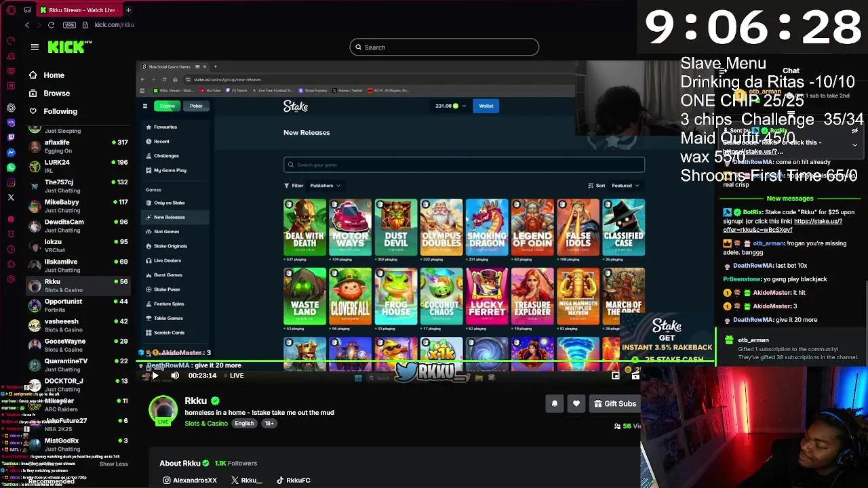The width and height of the screenshot is (868, 488).
Task: Click the Stake game search field
Action: (464, 165)
